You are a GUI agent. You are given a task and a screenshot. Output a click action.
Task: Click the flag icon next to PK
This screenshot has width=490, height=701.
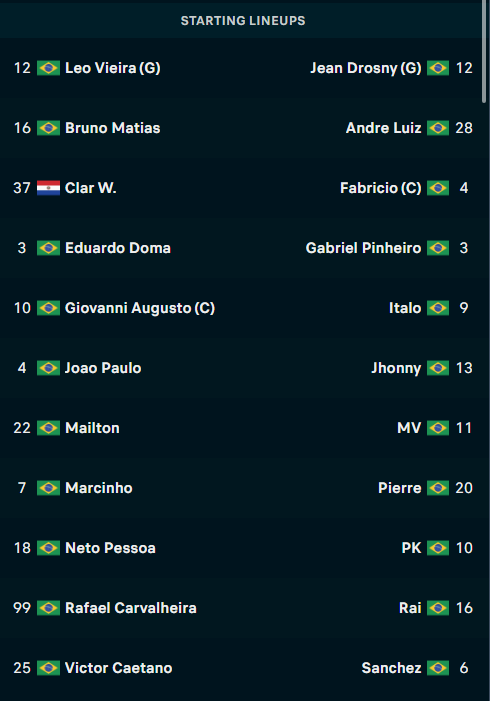click(x=438, y=548)
